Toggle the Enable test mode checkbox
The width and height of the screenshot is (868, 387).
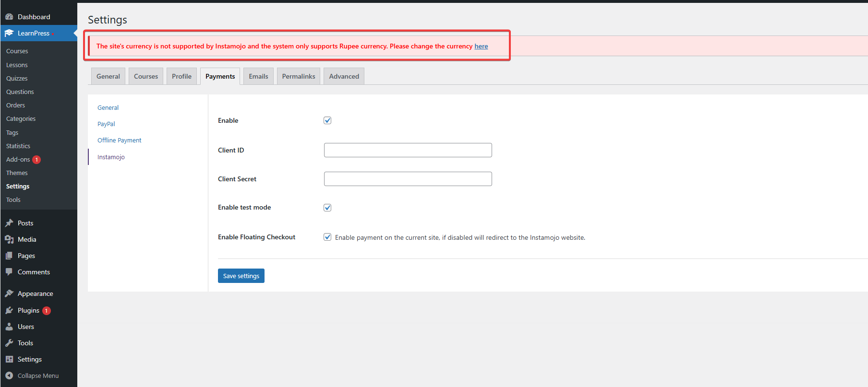pyautogui.click(x=327, y=208)
